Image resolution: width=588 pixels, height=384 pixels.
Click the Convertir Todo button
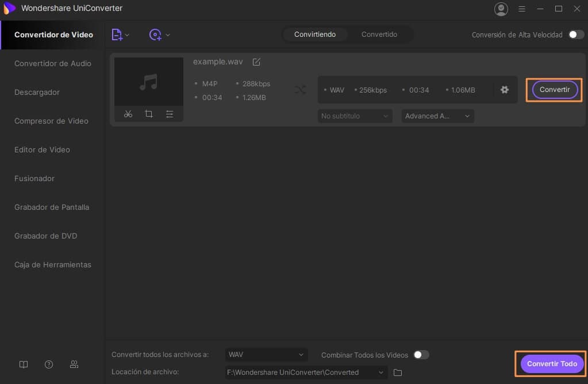(x=552, y=364)
